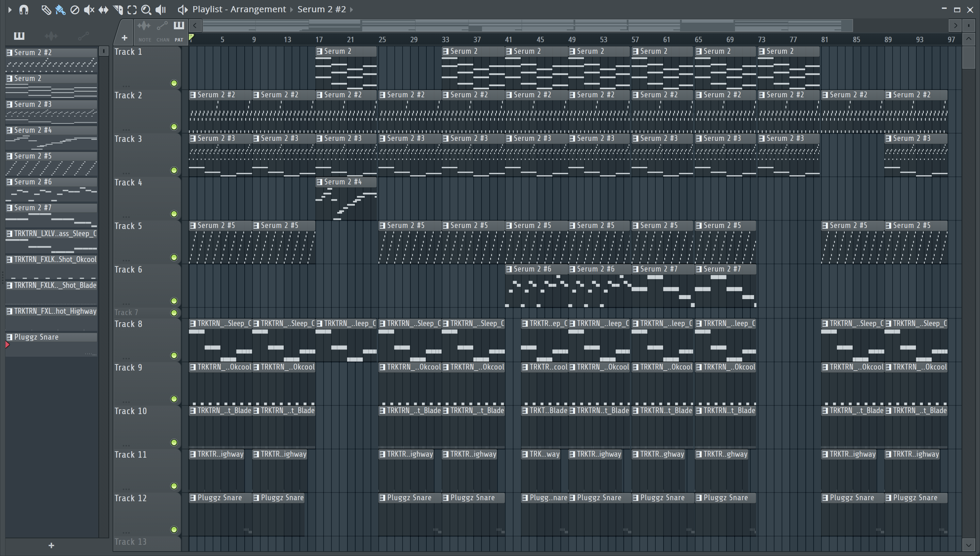
Task: Select the Playback scrub tool
Action: click(161, 10)
